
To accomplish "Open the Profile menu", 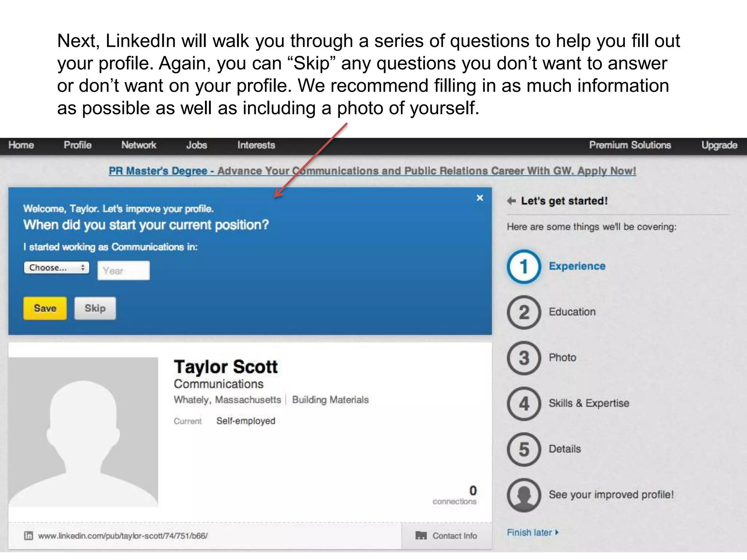I will coord(78,145).
